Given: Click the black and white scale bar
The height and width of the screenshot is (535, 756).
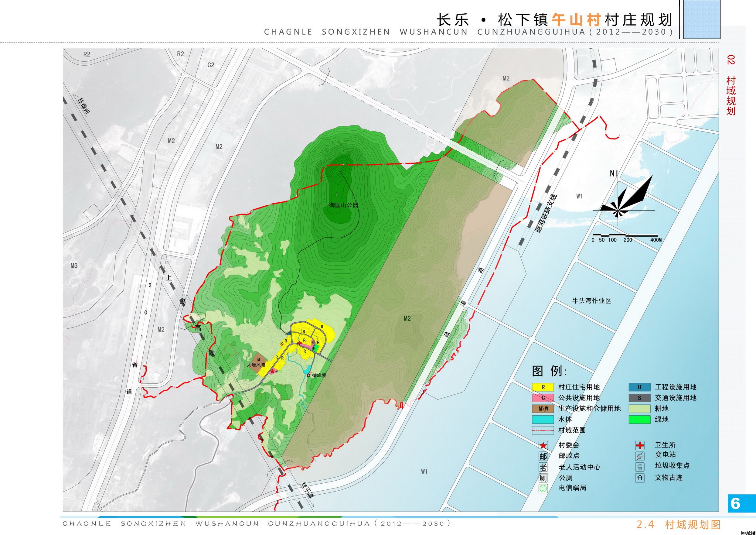Looking at the screenshot, I should 625,235.
